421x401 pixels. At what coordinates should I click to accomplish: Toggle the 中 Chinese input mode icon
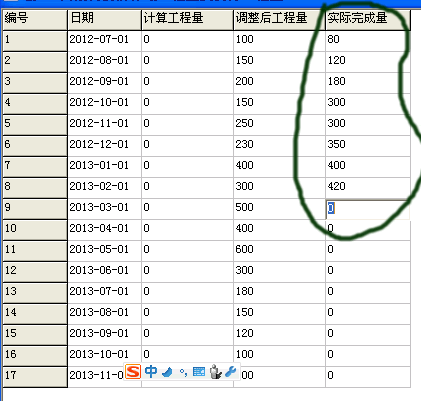[151, 371]
